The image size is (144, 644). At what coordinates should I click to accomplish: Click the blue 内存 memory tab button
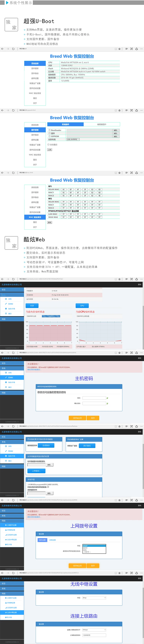32,306
